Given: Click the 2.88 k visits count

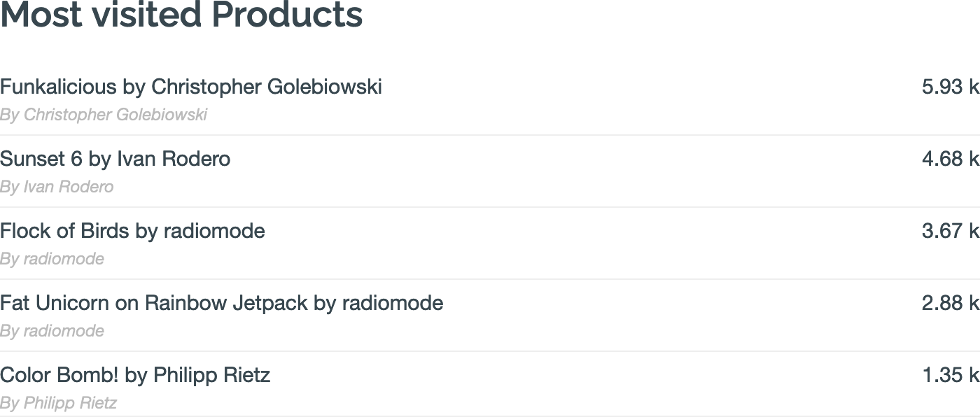Looking at the screenshot, I should [950, 303].
